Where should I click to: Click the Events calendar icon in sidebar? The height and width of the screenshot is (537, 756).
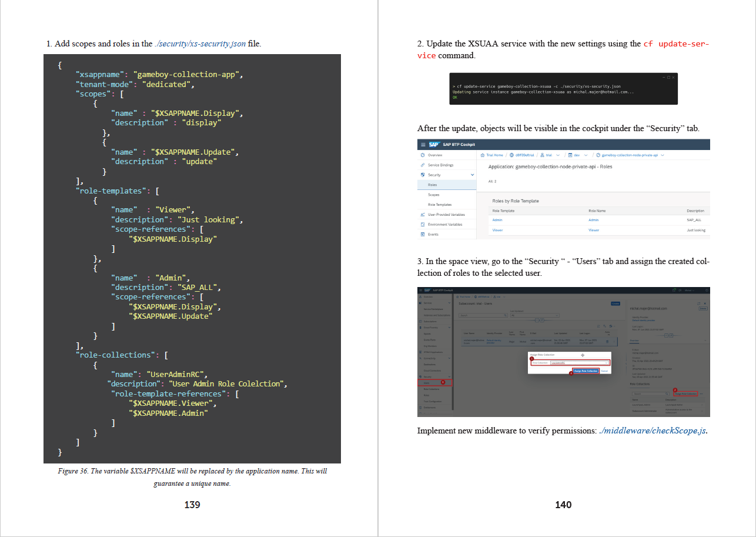pyautogui.click(x=422, y=235)
